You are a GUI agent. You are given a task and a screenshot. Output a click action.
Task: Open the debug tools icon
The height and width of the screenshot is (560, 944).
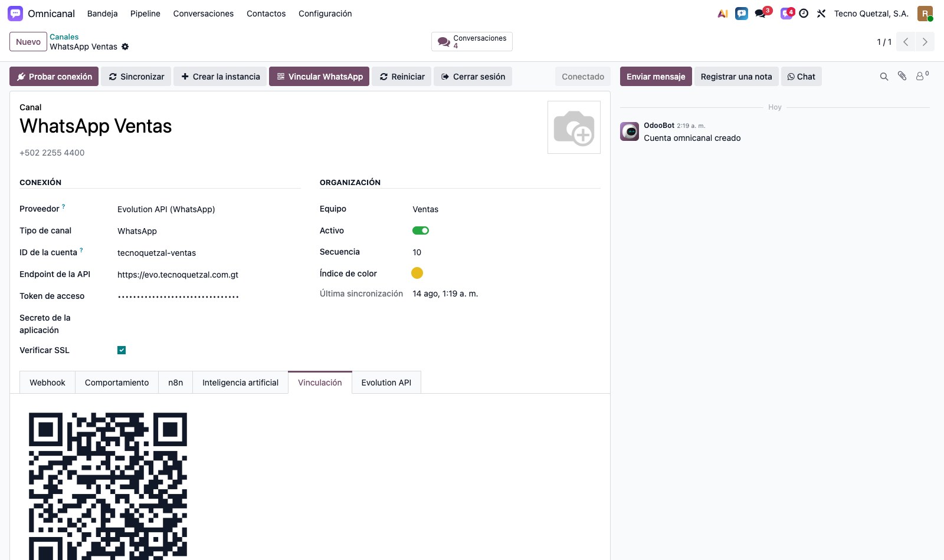coord(821,14)
